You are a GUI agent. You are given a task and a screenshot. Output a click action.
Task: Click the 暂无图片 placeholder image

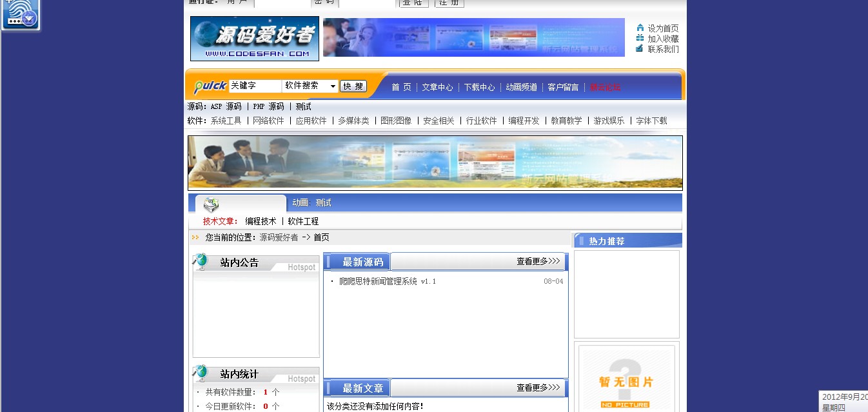coord(627,378)
